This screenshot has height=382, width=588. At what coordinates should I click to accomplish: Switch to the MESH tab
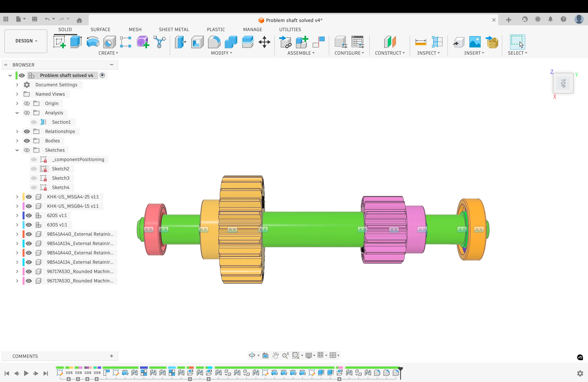pyautogui.click(x=135, y=29)
